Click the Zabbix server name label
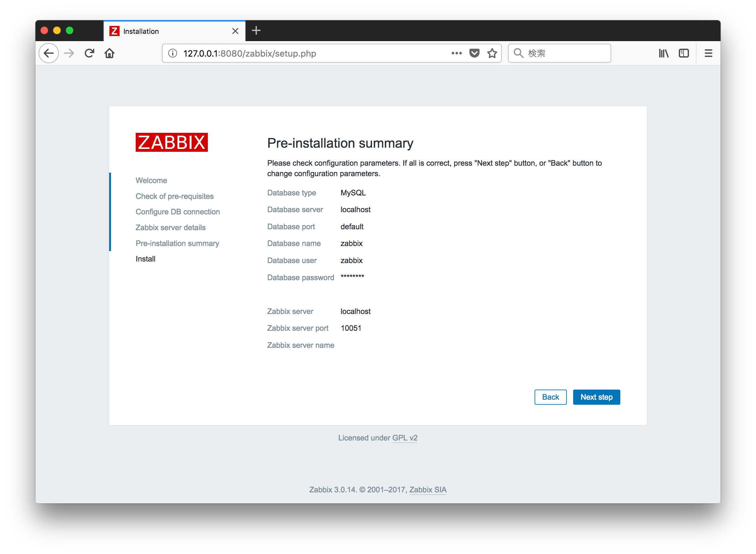 [x=301, y=345]
